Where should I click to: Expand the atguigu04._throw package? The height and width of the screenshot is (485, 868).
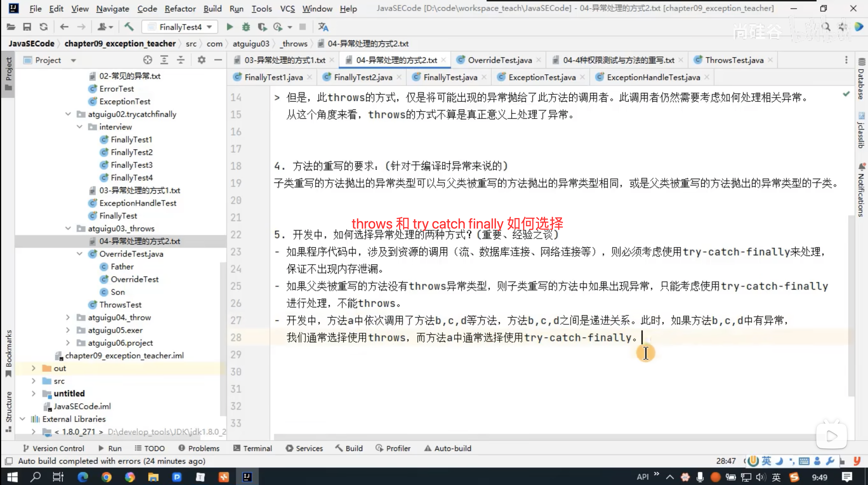click(x=68, y=317)
